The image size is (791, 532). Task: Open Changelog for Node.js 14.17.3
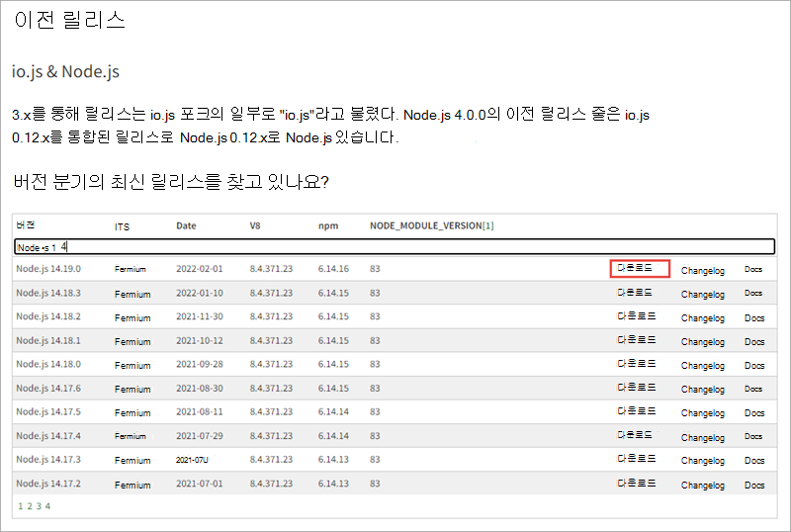[x=703, y=461]
